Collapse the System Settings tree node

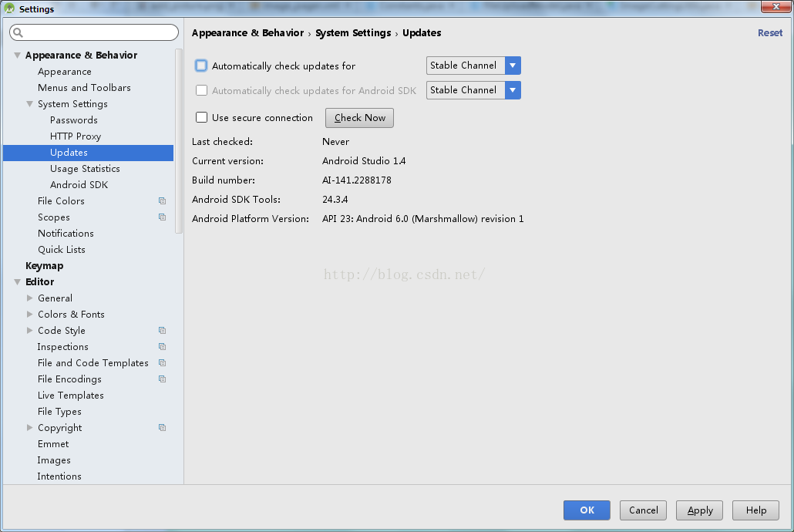(x=30, y=104)
